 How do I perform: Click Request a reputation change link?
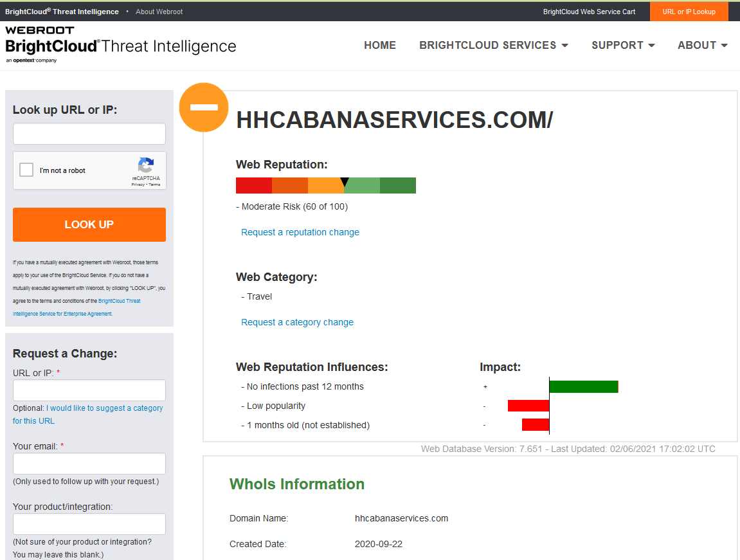tap(300, 232)
